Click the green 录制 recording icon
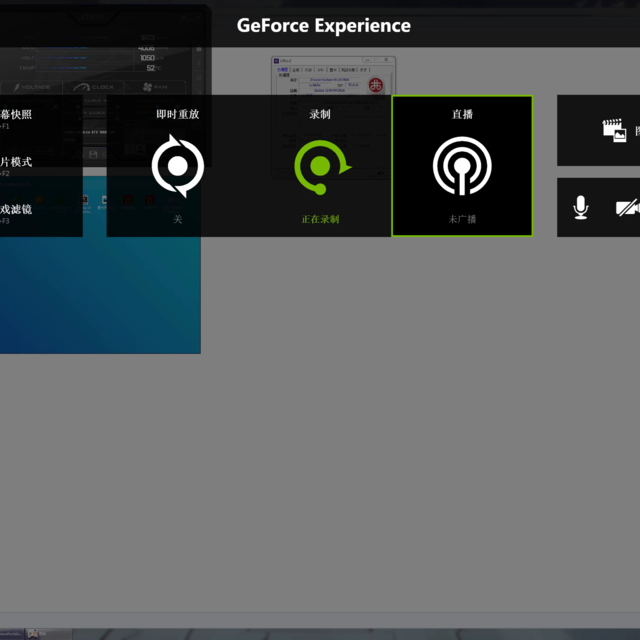The width and height of the screenshot is (640, 640). (x=322, y=167)
